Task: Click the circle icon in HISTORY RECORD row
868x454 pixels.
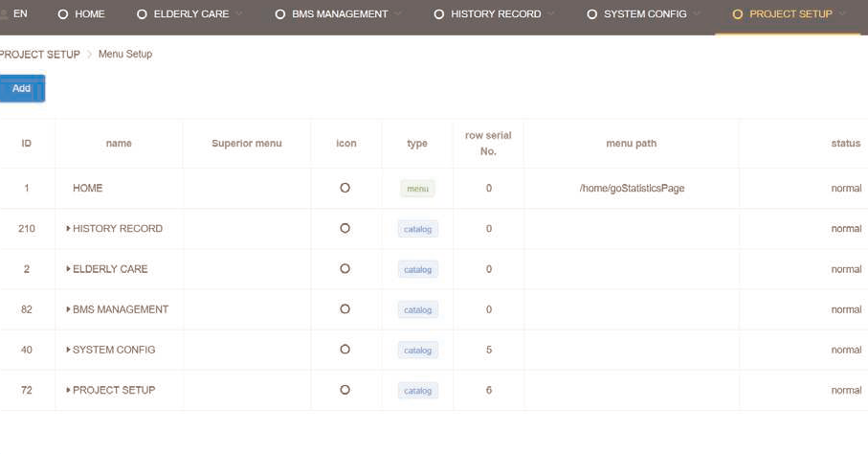Action: point(345,229)
